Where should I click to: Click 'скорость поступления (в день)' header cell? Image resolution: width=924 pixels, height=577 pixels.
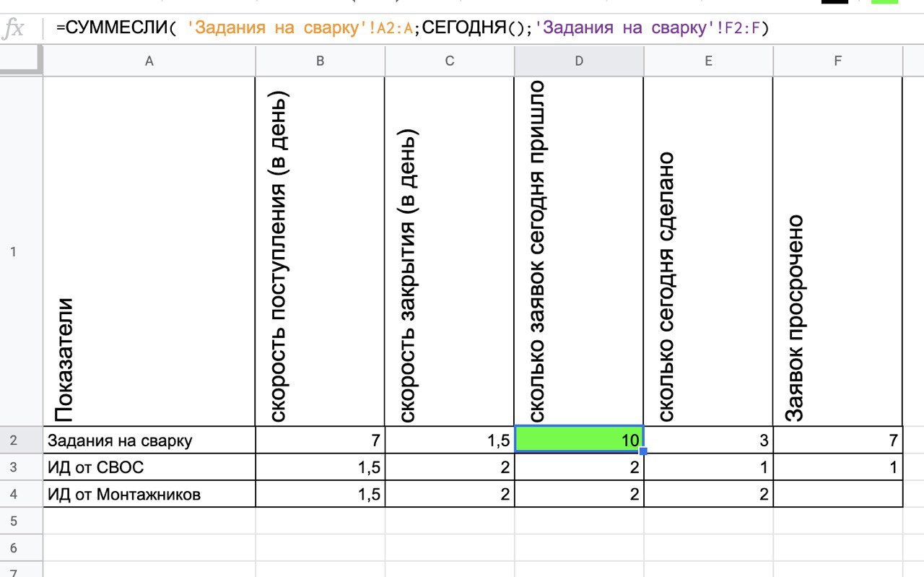(x=320, y=251)
